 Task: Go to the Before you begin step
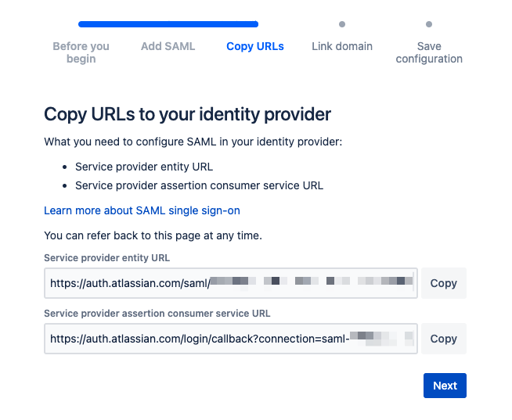tap(81, 52)
